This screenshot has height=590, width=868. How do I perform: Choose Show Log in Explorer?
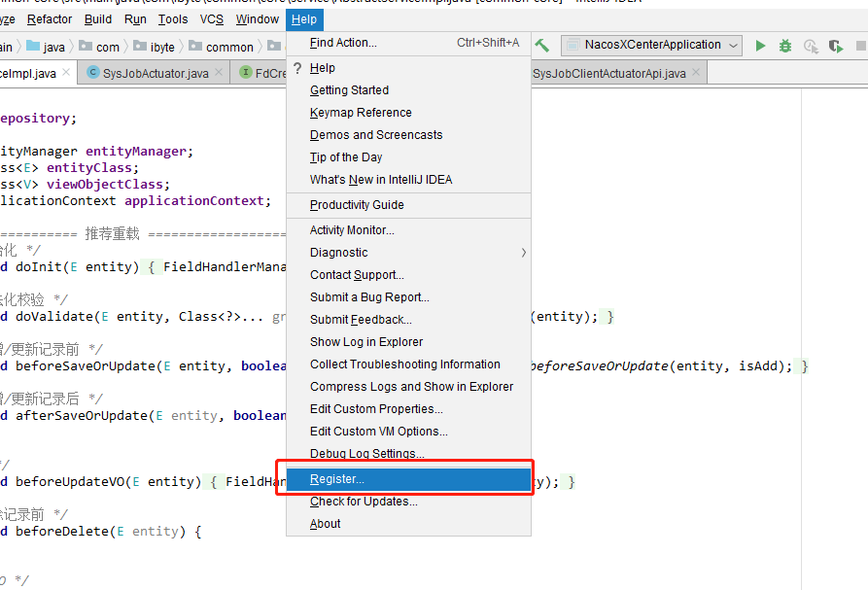pos(408,342)
